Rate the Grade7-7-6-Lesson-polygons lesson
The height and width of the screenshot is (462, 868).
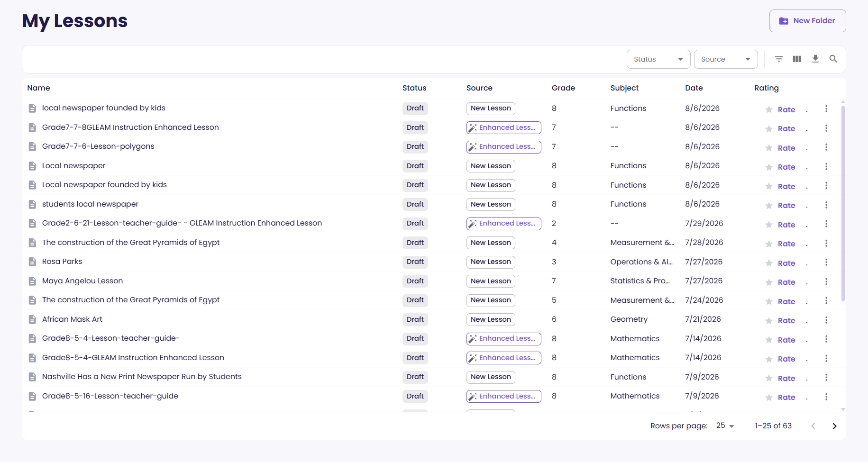pyautogui.click(x=786, y=148)
